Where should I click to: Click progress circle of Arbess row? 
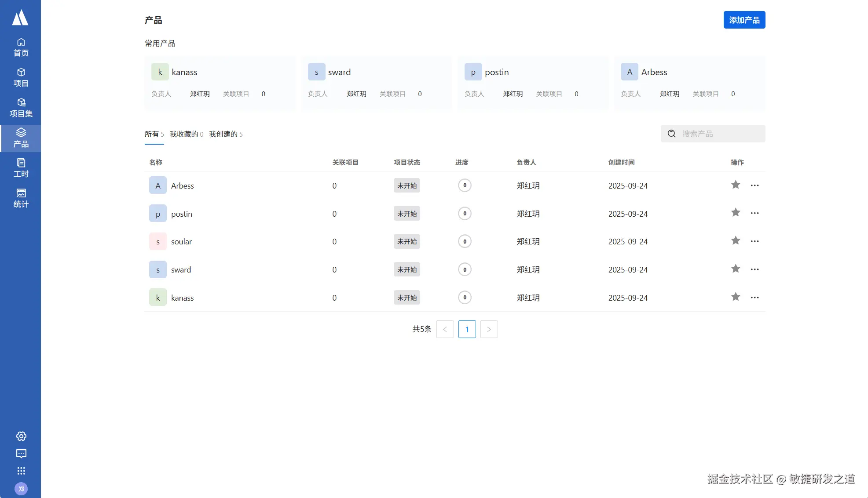coord(465,185)
